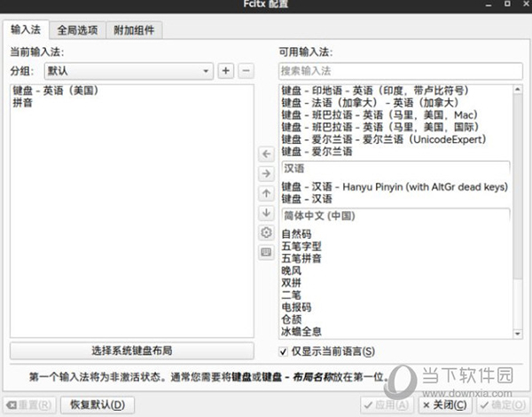Click the available list scrollbar thumb
The image size is (532, 417).
pyautogui.click(x=518, y=187)
